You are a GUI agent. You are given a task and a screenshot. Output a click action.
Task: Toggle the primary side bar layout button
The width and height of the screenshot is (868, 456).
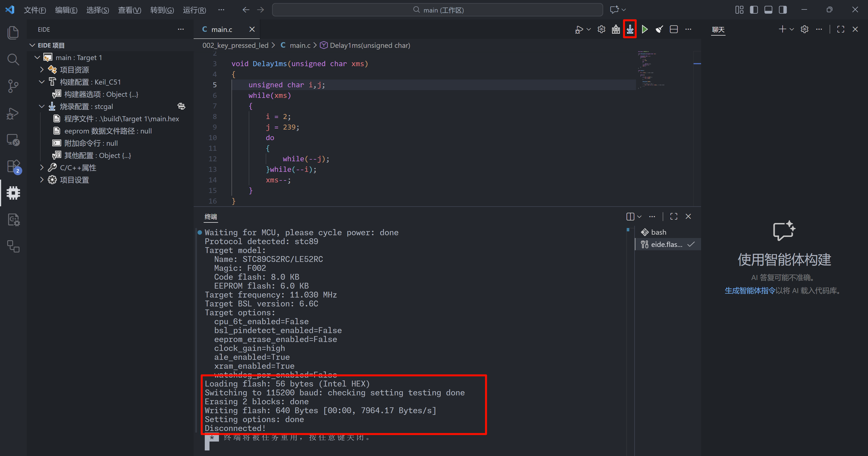click(754, 10)
